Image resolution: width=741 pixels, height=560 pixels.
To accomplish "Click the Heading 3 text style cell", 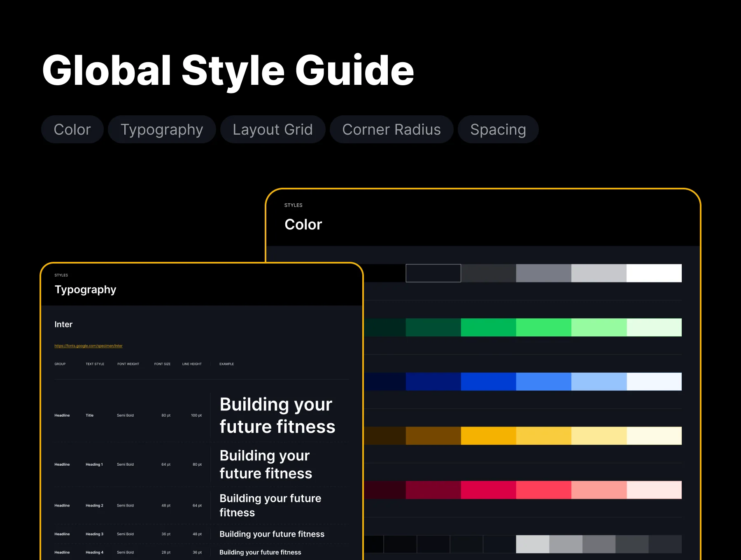I will pyautogui.click(x=95, y=534).
